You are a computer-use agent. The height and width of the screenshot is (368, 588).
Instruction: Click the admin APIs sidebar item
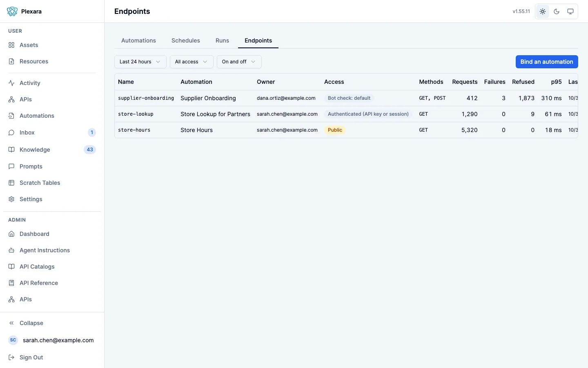(52, 299)
